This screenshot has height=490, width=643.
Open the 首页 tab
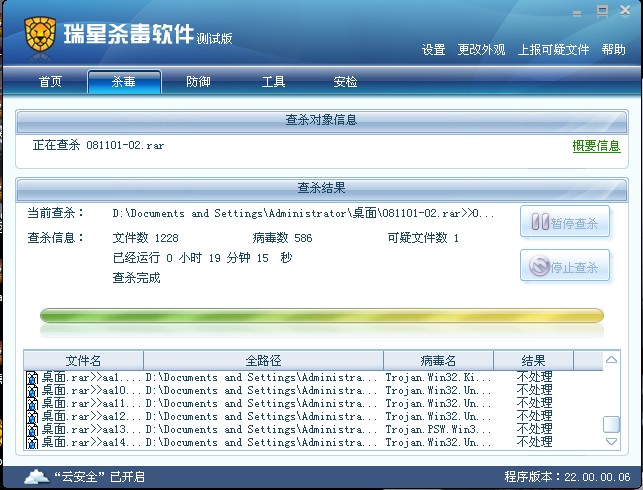point(50,82)
